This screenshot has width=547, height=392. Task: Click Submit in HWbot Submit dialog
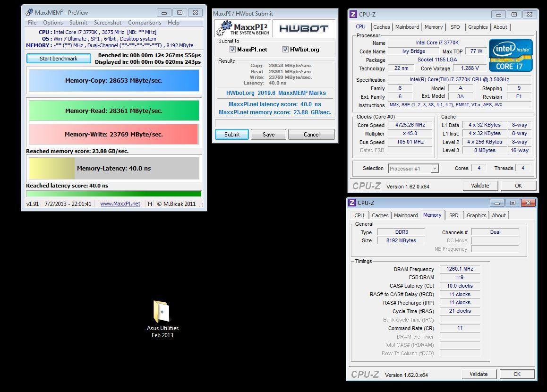(232, 135)
